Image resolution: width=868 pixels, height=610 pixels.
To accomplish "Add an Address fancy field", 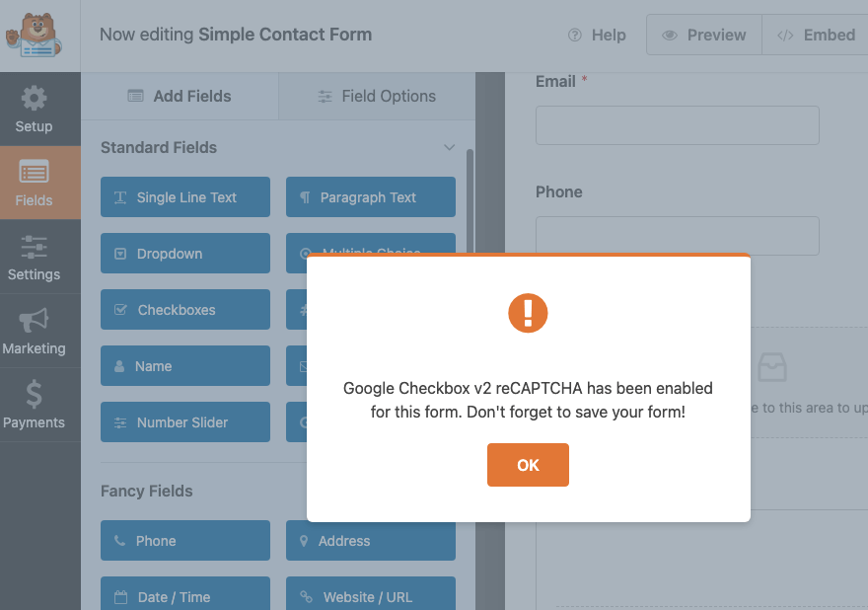I will pyautogui.click(x=371, y=541).
